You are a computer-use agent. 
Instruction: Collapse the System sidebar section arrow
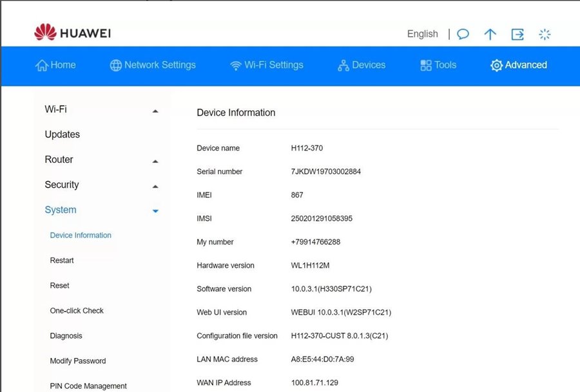point(155,211)
